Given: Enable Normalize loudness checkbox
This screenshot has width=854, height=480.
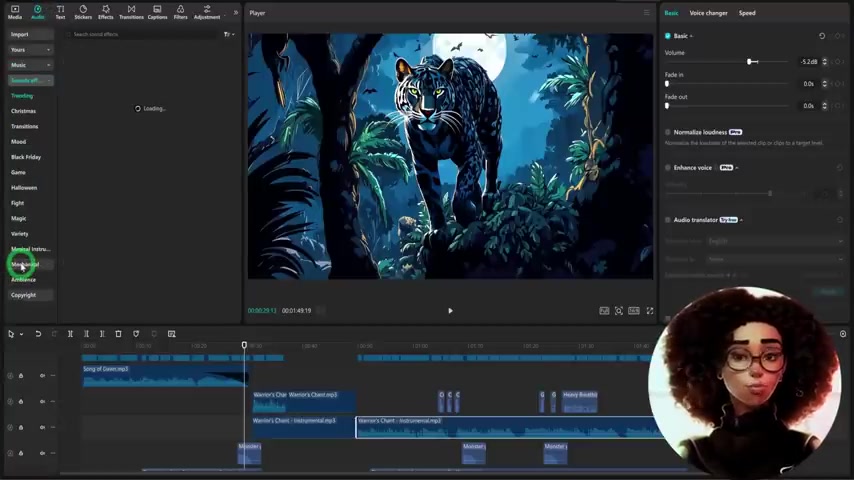Looking at the screenshot, I should coord(668,132).
